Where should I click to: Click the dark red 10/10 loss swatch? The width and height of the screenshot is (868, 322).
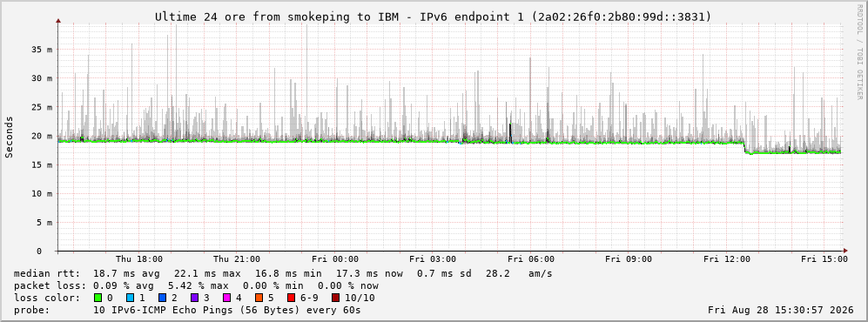point(336,298)
